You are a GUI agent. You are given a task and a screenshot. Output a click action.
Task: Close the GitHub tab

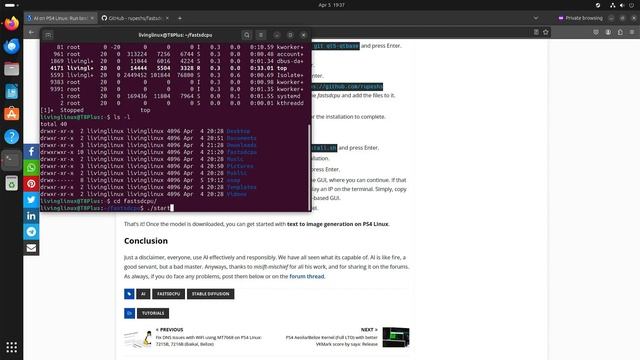tap(167, 18)
